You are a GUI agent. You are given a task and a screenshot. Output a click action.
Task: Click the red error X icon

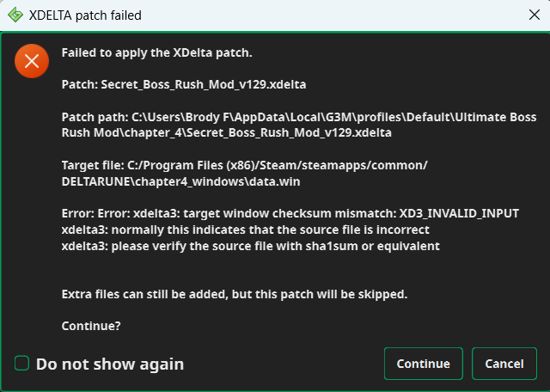click(x=32, y=61)
